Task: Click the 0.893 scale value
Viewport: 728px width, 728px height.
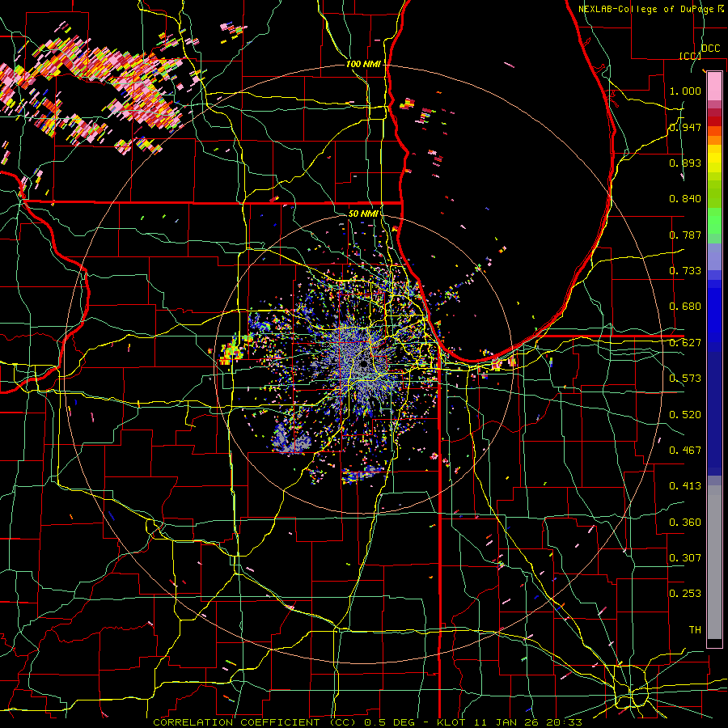Action: click(685, 163)
